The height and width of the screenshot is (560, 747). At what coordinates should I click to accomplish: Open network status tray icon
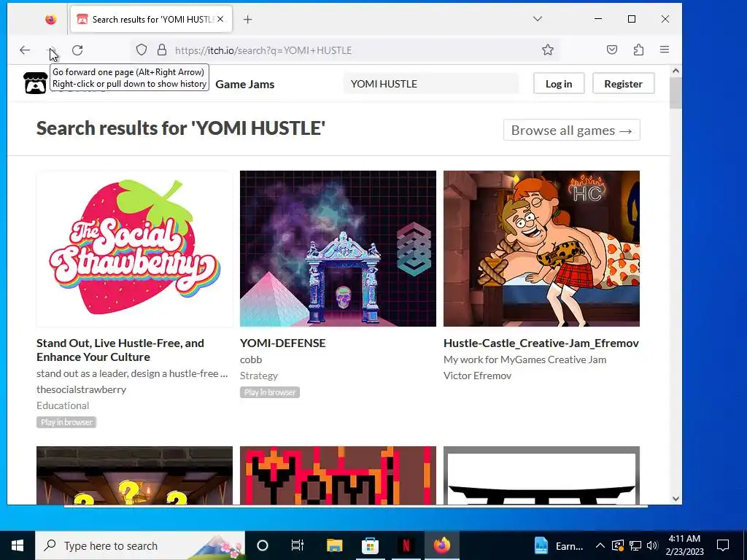pos(635,545)
